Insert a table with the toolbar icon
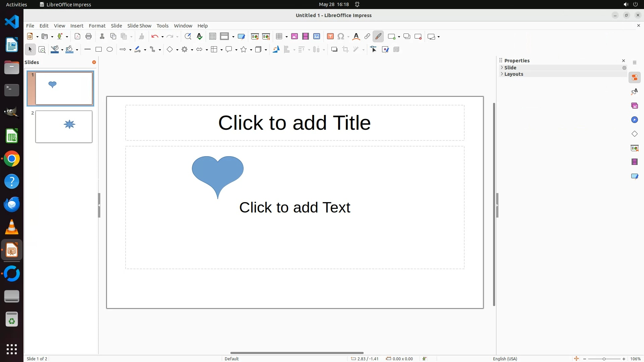Screen dimensions: 644x362 coord(279,37)
